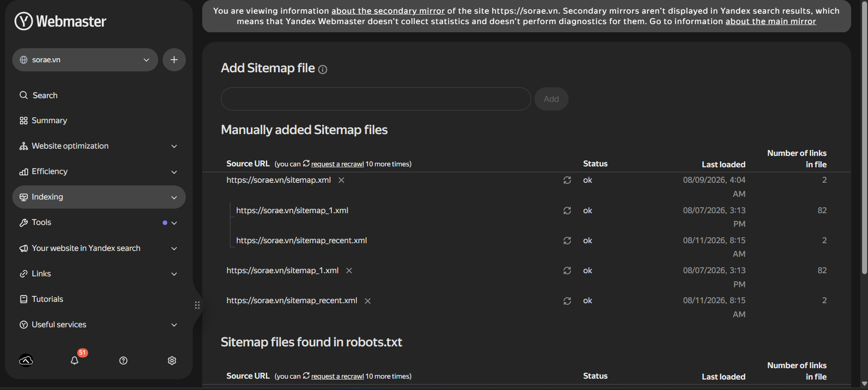Open settings gear in sidebar

coord(172,360)
